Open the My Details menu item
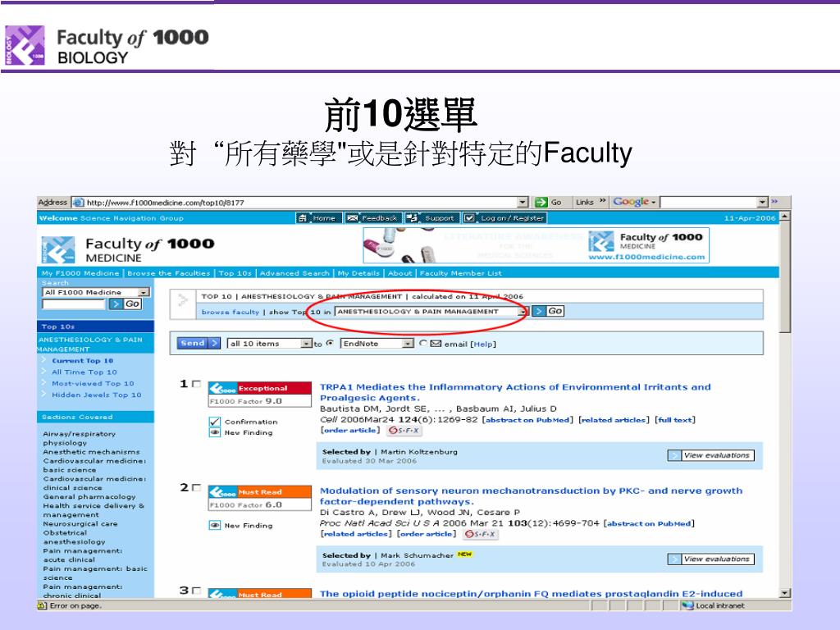Image resolution: width=840 pixels, height=630 pixels. pos(358,273)
